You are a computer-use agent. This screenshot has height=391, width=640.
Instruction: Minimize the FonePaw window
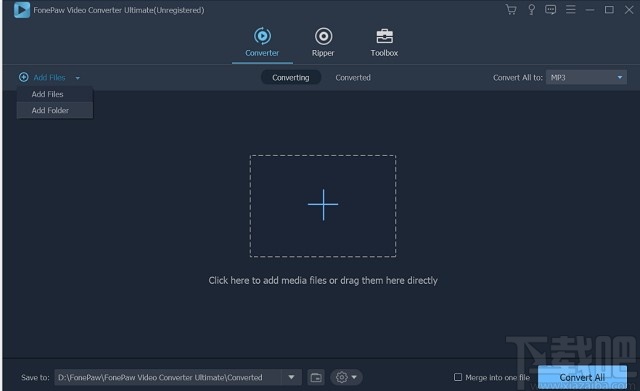590,10
